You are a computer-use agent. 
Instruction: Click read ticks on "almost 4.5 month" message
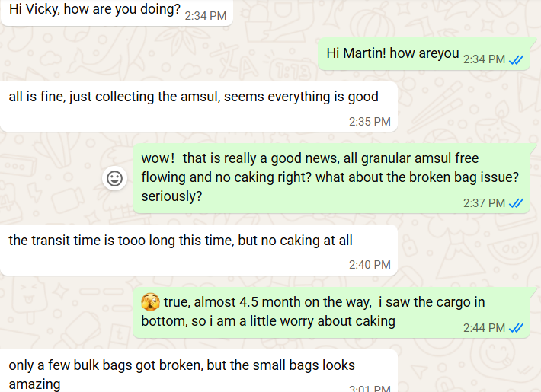517,328
